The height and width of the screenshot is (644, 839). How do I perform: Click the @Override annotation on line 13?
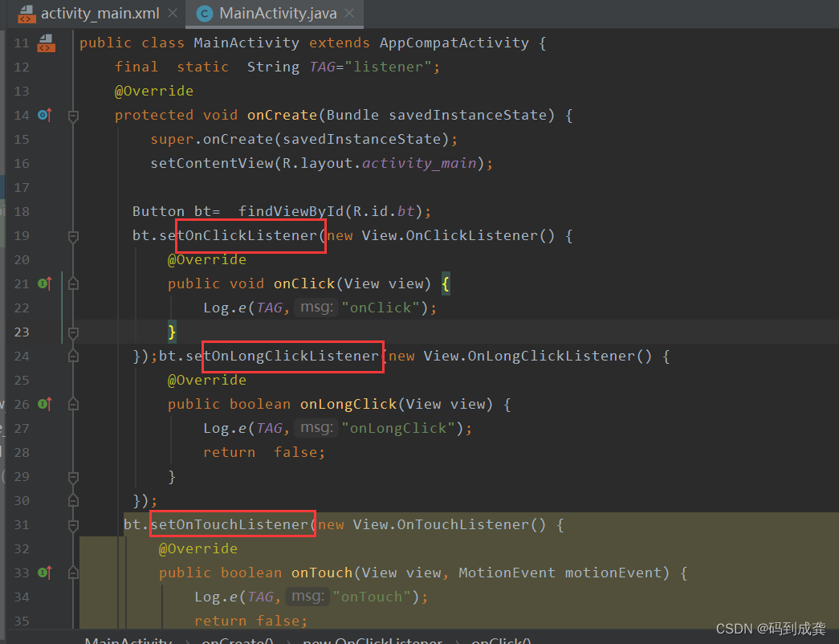[x=154, y=91]
